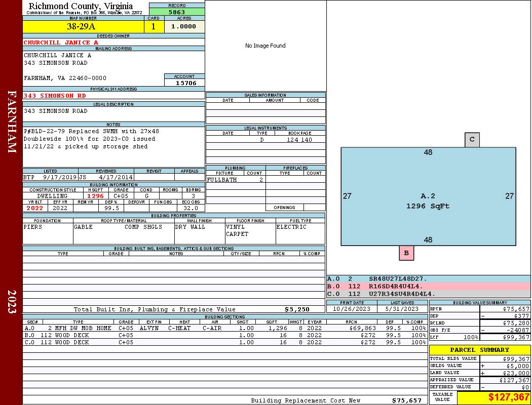This screenshot has height=405, width=532.
Task: Click the OBS F/E value -24087
Action: (518, 330)
